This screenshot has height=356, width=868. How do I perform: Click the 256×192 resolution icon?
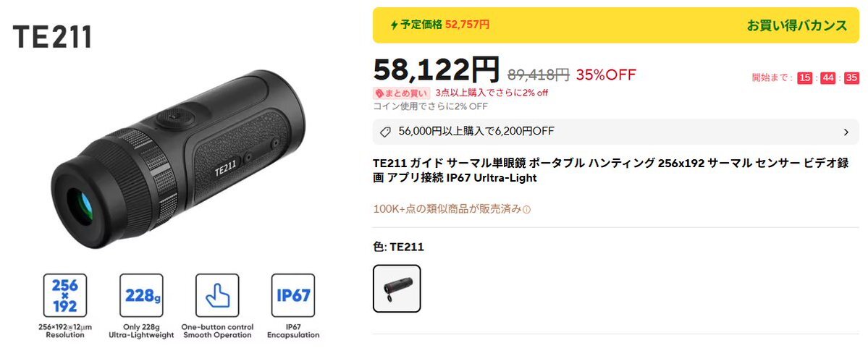(64, 295)
